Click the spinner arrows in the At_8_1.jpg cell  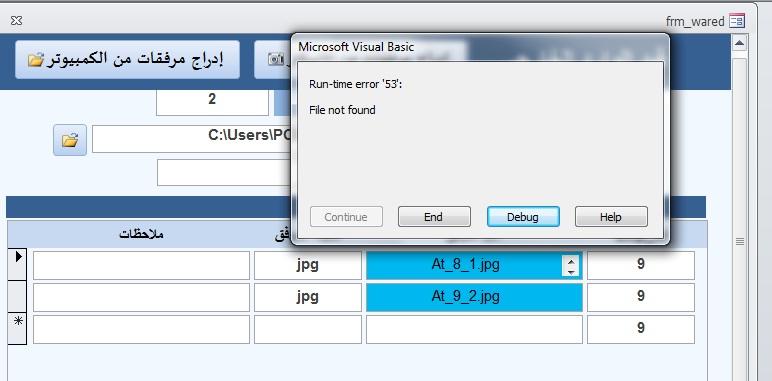[x=571, y=266]
